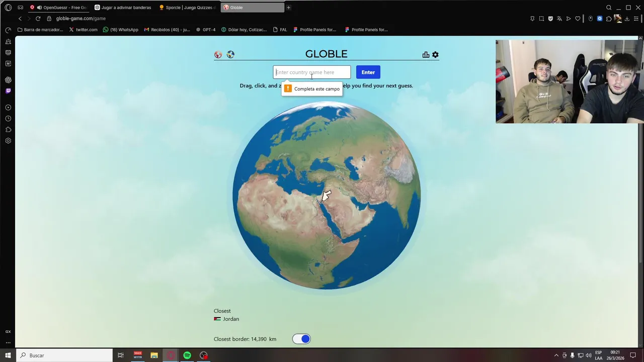
Task: Open the notification center icon
Action: point(633,355)
